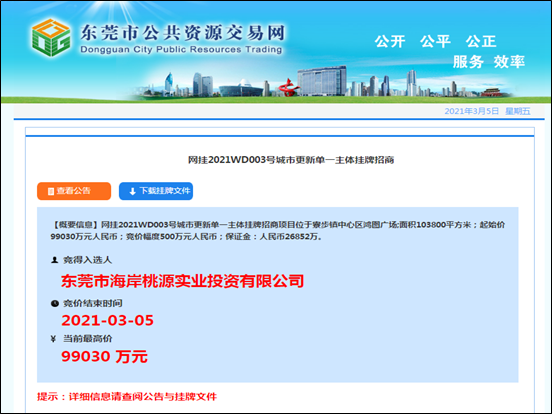The image size is (552, 414).
Task: Click the Dongguan Public Resources Trading logo
Action: pyautogui.click(x=51, y=38)
